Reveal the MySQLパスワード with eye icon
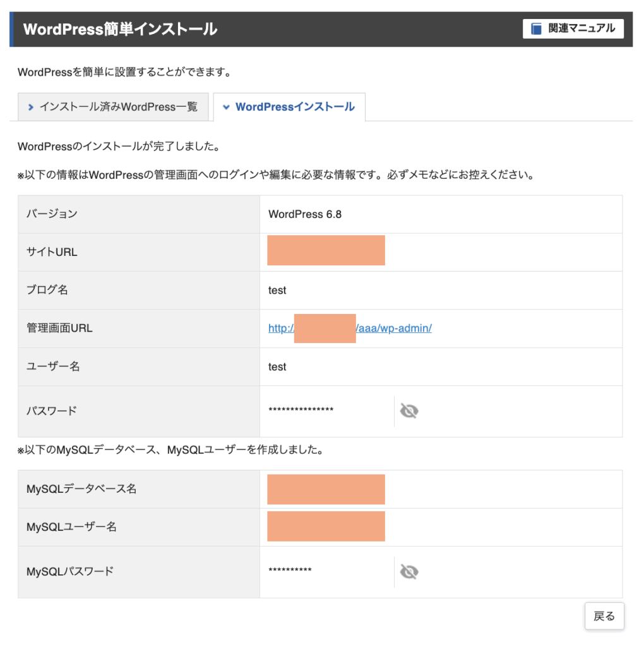 click(409, 572)
